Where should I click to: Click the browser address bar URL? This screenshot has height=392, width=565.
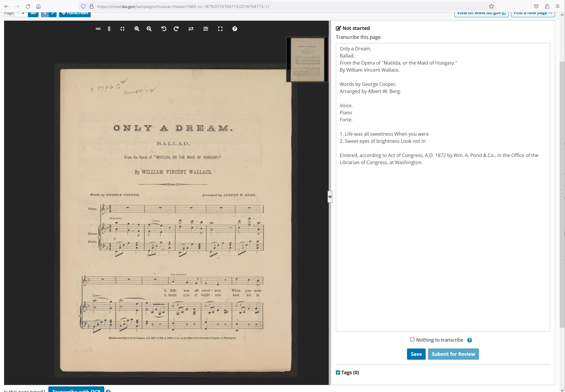(183, 6)
